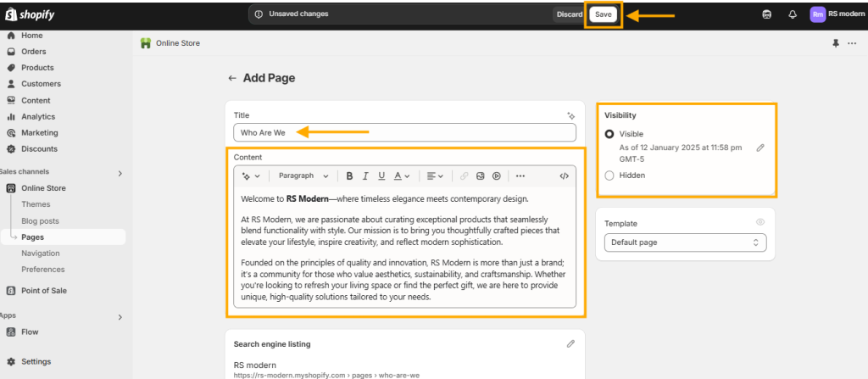868x379 pixels.
Task: Preview template with the eye icon
Action: pyautogui.click(x=760, y=222)
